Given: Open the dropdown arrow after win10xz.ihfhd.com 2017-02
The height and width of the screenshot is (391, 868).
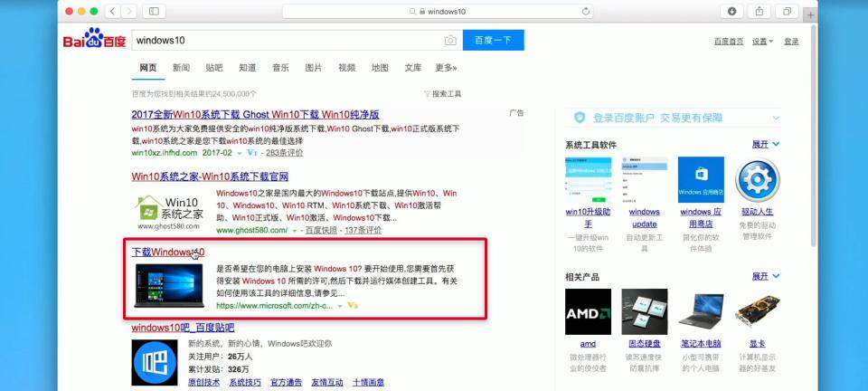Looking at the screenshot, I should click(x=240, y=153).
